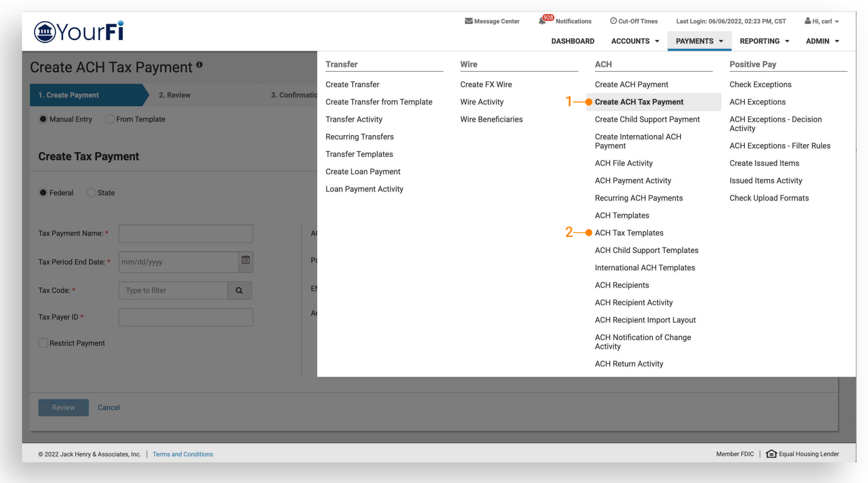Choose Create ACH Tax Payment menu item
This screenshot has height=483, width=868.
pos(639,102)
